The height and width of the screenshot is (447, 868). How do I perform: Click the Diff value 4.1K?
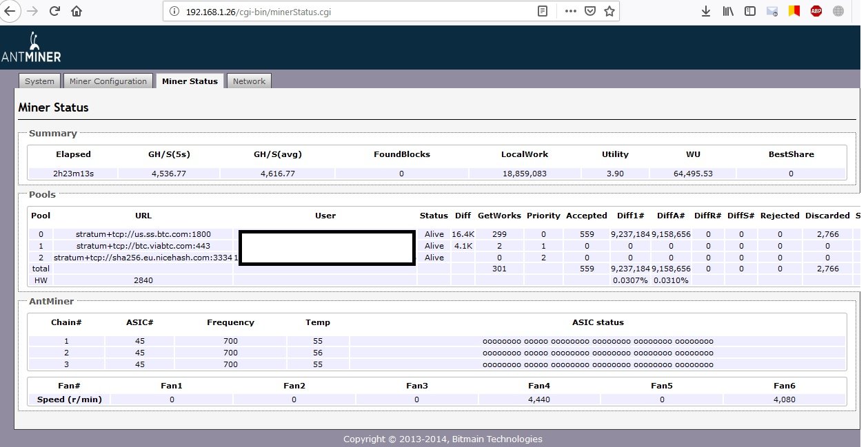pos(463,246)
